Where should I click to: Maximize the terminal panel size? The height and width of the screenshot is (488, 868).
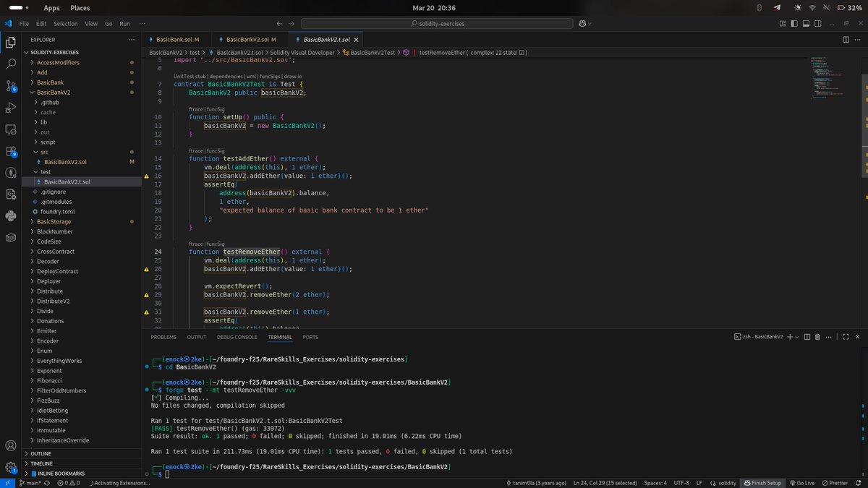pos(846,337)
